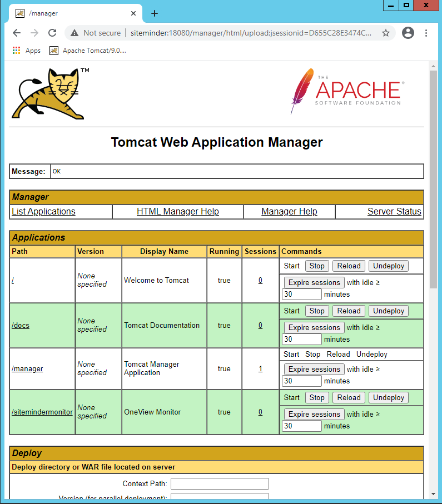This screenshot has width=442, height=504.
Task: Click the sessions count for /sitemindermonitor
Action: point(260,412)
